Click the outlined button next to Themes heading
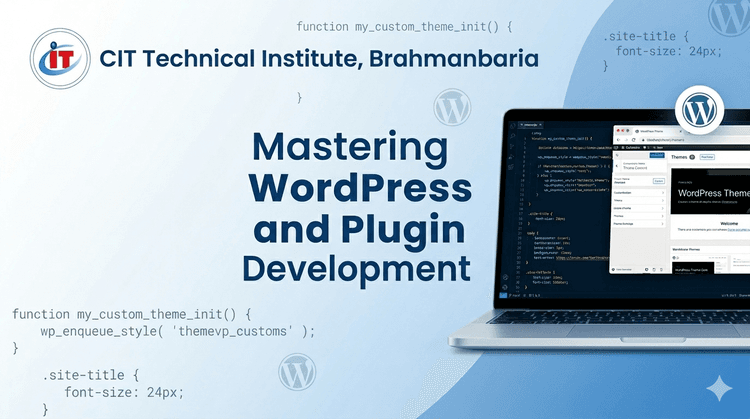The height and width of the screenshot is (419, 750). pyautogui.click(x=707, y=157)
